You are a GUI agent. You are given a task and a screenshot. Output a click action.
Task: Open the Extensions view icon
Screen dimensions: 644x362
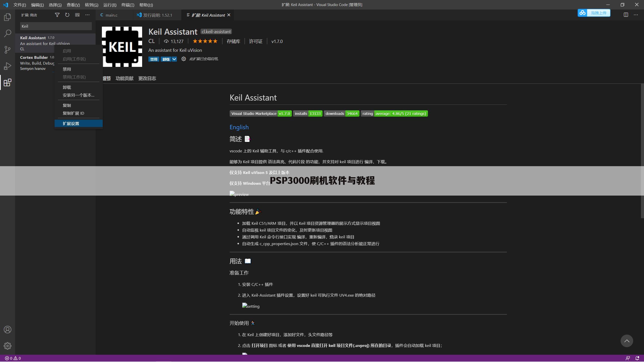[x=8, y=82]
